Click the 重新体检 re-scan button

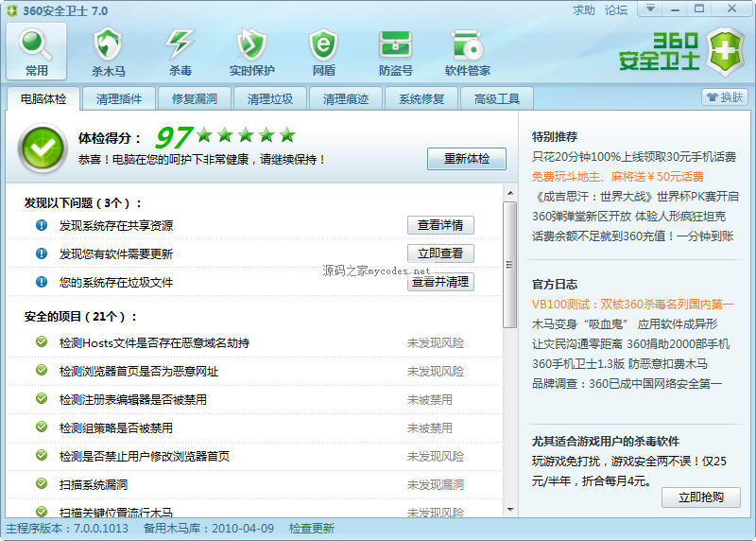tap(467, 159)
